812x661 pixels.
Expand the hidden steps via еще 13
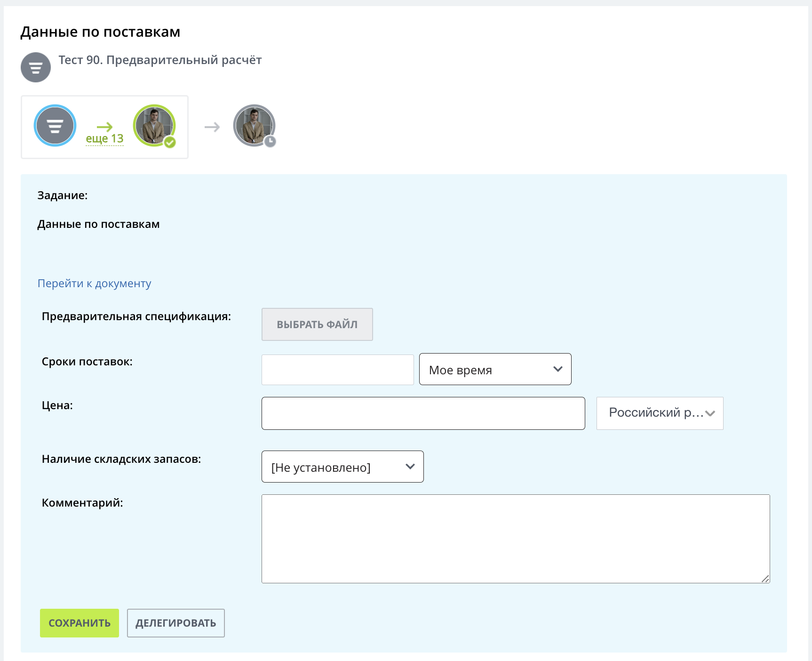coord(104,139)
